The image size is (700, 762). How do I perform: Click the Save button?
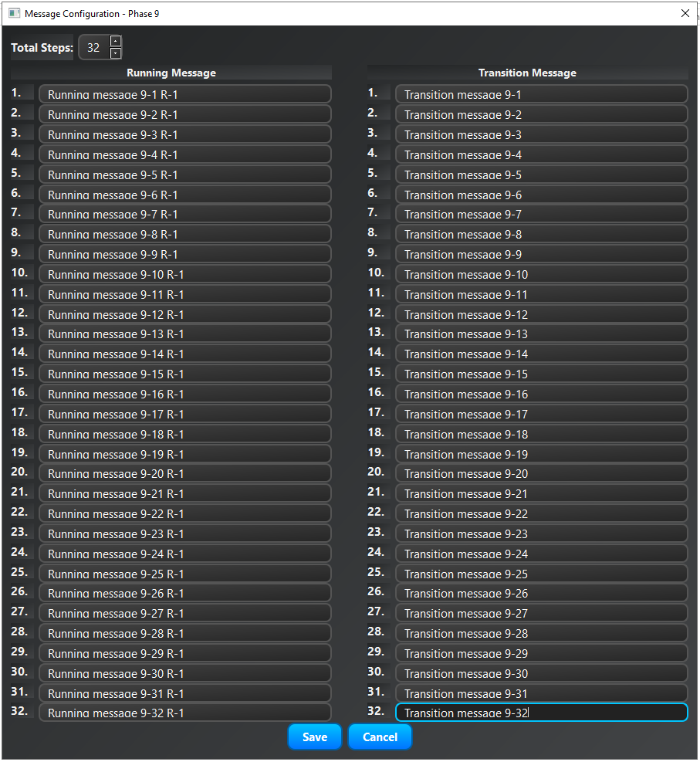coord(314,737)
